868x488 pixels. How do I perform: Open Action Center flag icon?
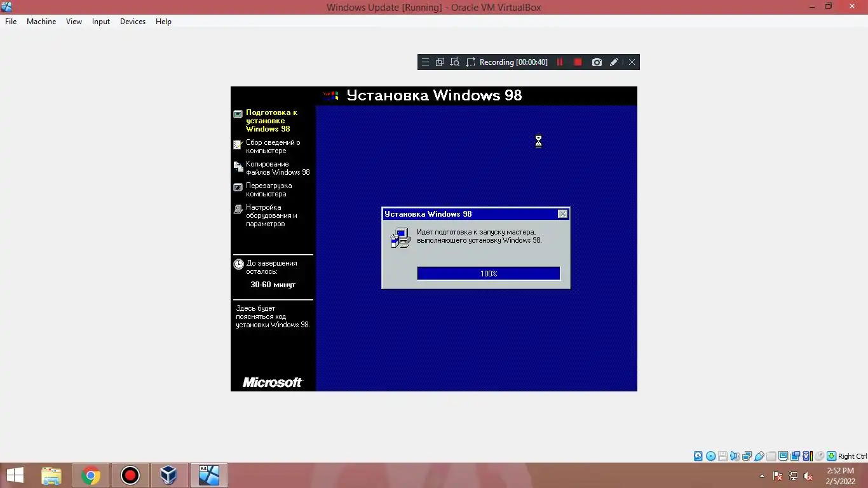click(778, 475)
